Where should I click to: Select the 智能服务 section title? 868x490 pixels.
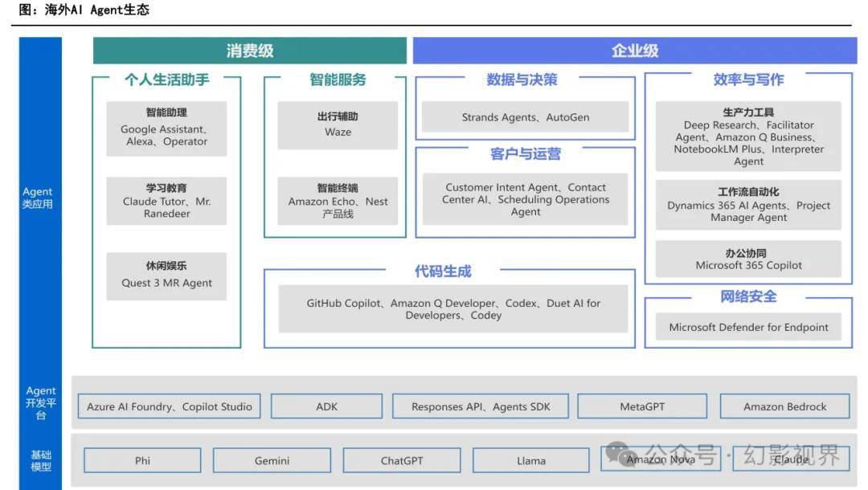tap(338, 80)
